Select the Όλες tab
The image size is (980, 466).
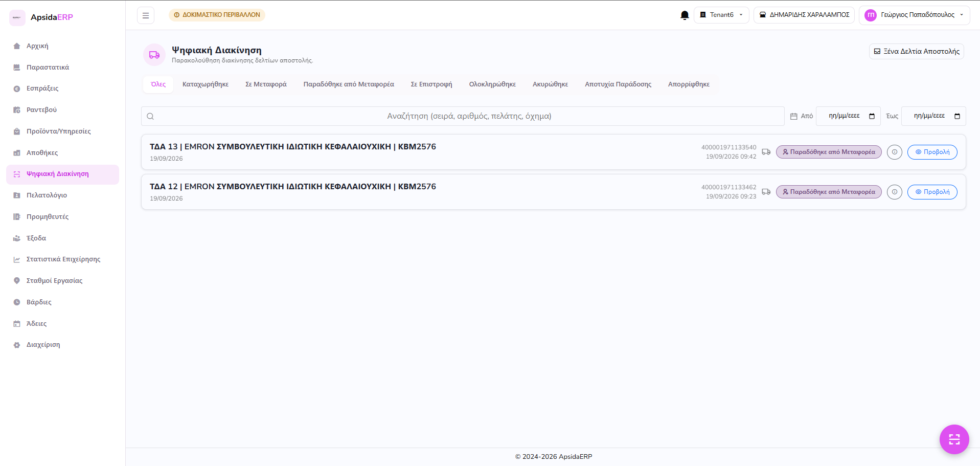click(158, 84)
